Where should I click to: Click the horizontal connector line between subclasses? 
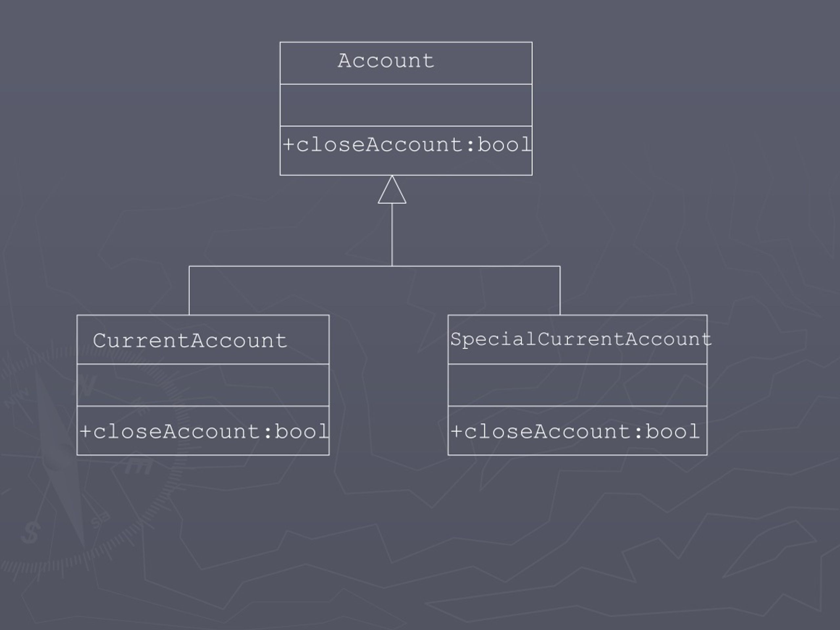tap(374, 266)
